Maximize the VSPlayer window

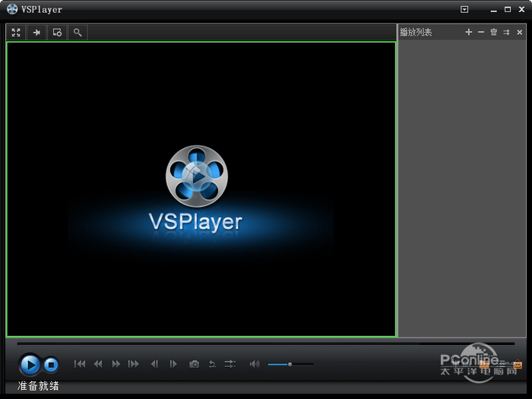(508, 9)
